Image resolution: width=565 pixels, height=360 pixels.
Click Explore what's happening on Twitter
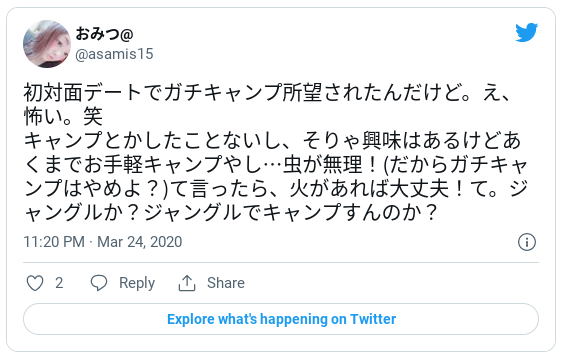(x=281, y=319)
